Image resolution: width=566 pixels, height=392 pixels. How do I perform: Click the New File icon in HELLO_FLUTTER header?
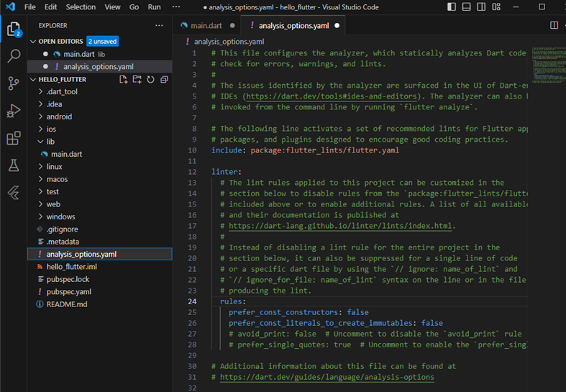click(124, 79)
